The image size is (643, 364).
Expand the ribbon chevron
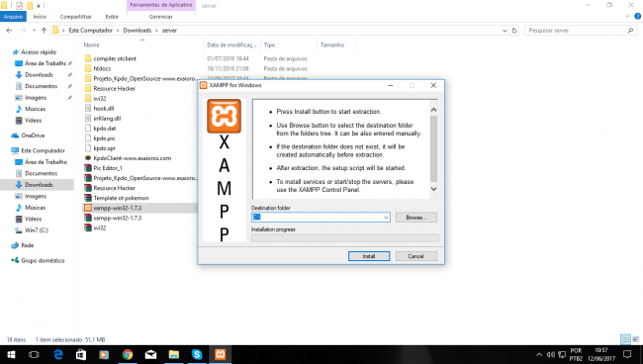pyautogui.click(x=627, y=17)
